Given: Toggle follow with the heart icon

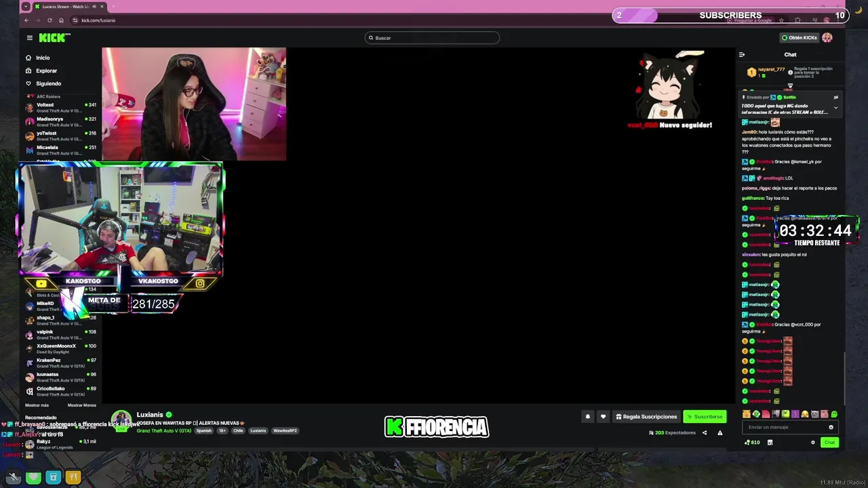Looking at the screenshot, I should point(603,417).
